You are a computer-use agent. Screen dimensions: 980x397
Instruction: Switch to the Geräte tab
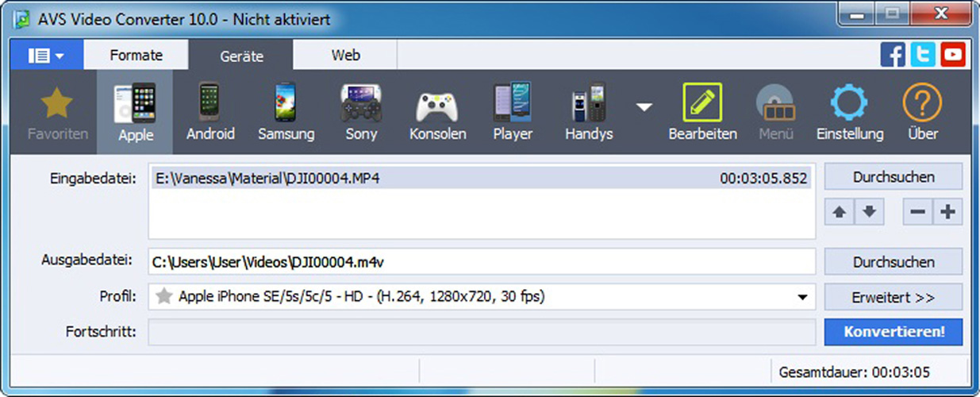click(x=241, y=56)
